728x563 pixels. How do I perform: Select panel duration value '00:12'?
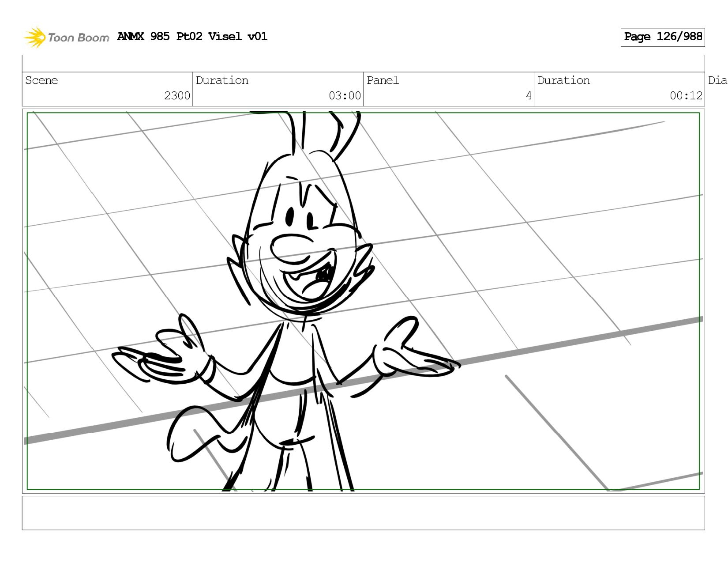pyautogui.click(x=686, y=96)
